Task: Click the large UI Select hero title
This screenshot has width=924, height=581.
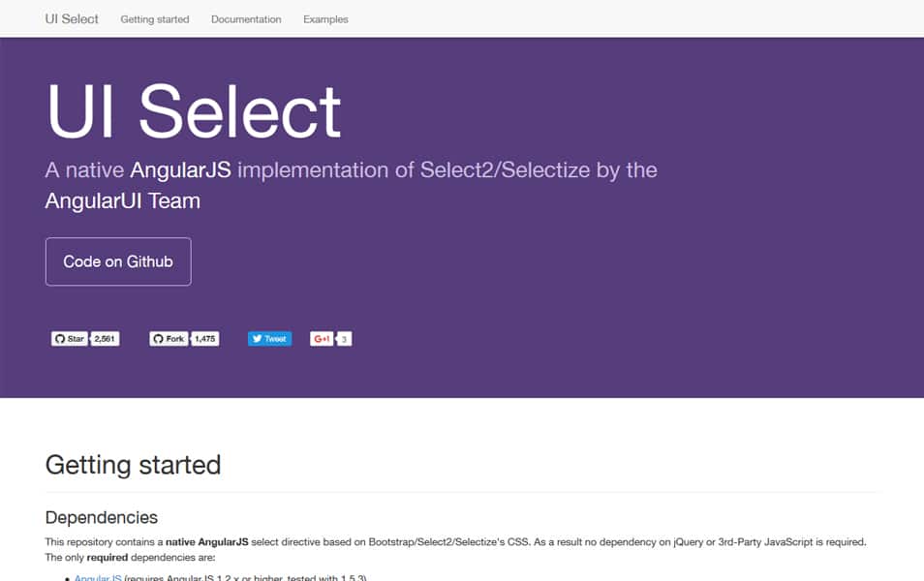Action: 194,110
